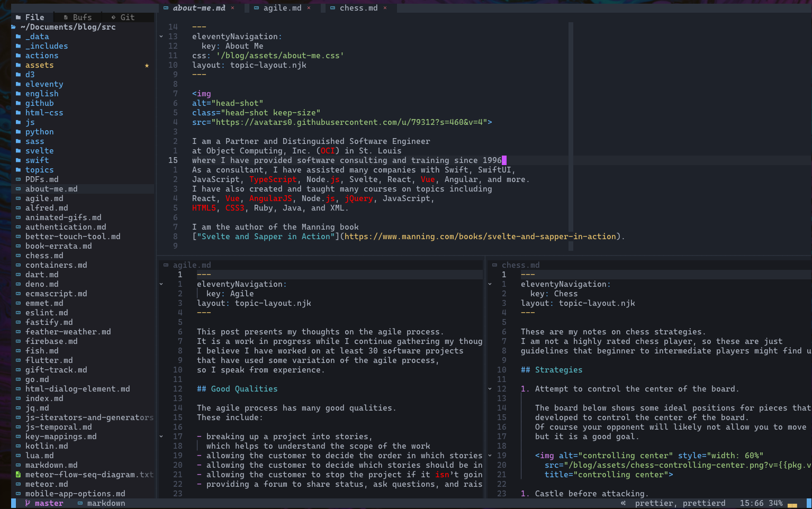This screenshot has height=509, width=812.
Task: Switch to the chess.md tab
Action: (x=358, y=8)
